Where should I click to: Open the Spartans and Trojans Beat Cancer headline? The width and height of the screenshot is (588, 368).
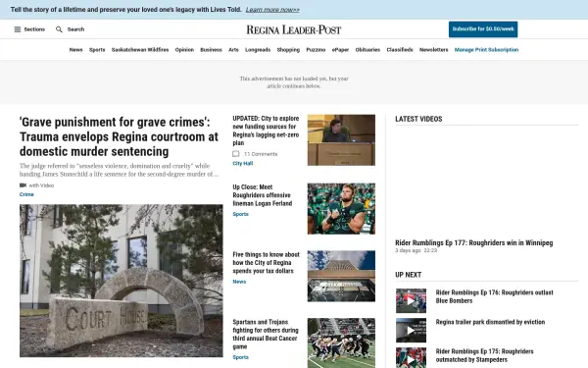266,335
